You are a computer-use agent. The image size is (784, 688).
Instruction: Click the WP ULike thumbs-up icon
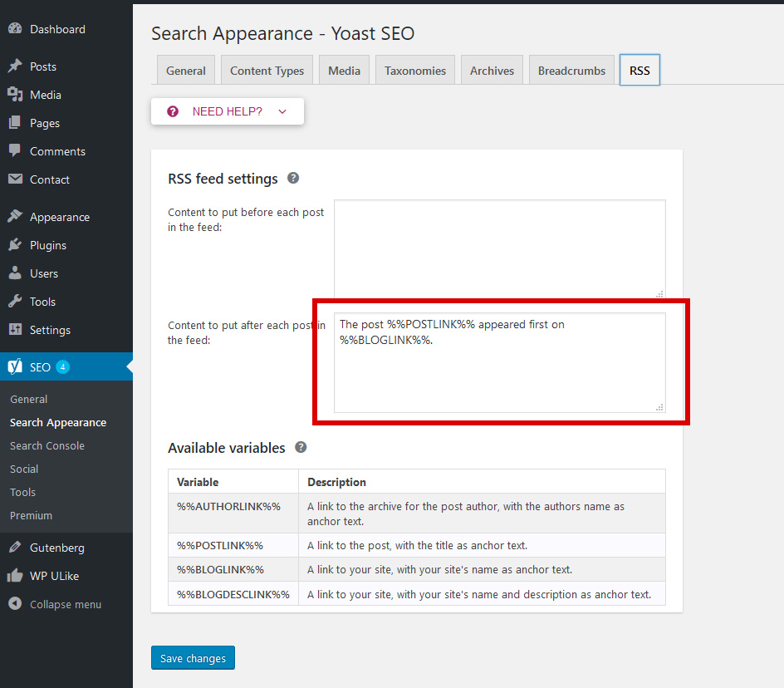coord(15,576)
